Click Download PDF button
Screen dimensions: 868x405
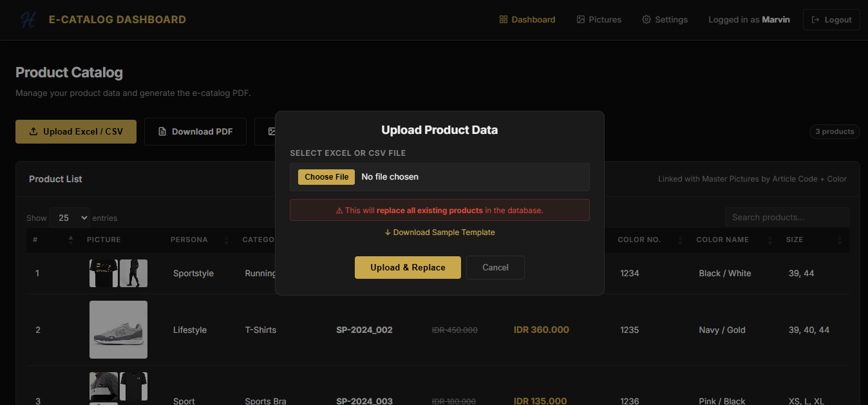pos(195,131)
